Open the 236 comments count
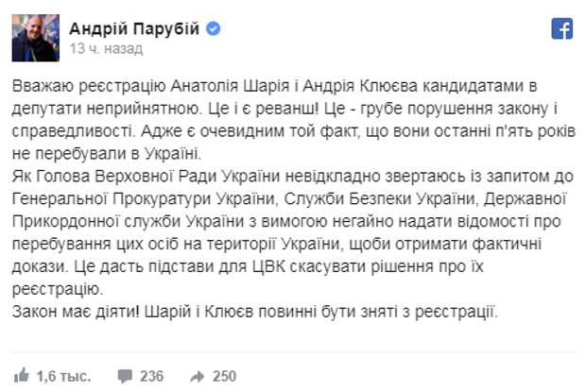This screenshot has width=586, height=392. pos(151,376)
